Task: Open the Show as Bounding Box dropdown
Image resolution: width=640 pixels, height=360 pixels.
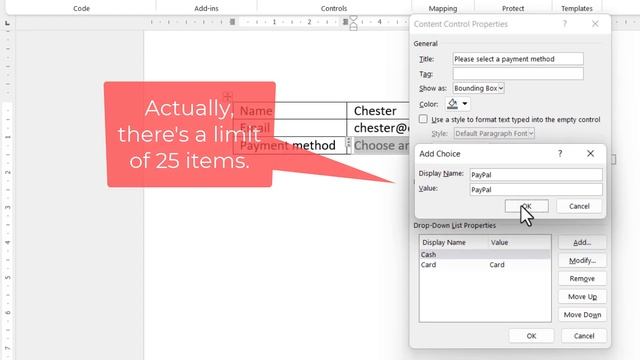Action: [478, 88]
